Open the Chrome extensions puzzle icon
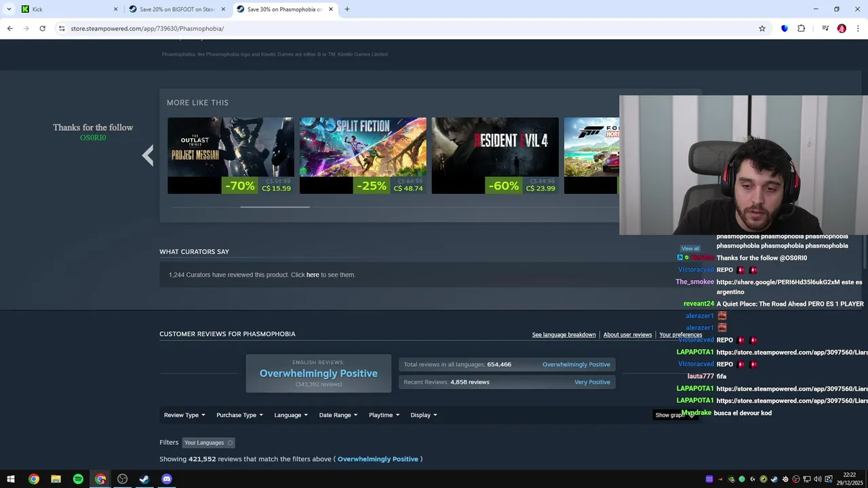The image size is (868, 488). click(801, 28)
